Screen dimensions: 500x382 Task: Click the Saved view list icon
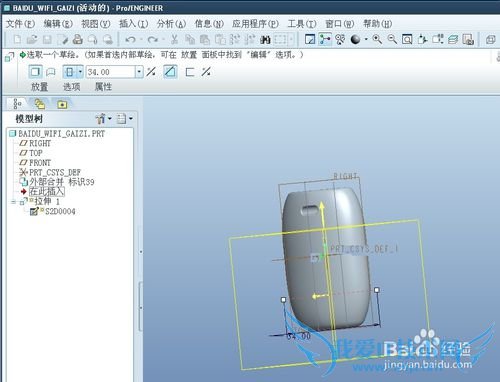437,39
